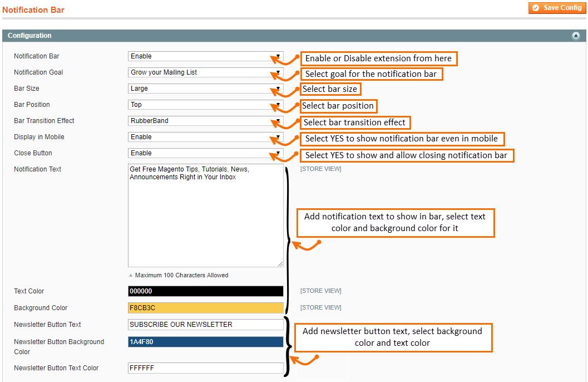Click STORE VIEW label beside Background Color
The image size is (588, 382).
click(x=320, y=307)
